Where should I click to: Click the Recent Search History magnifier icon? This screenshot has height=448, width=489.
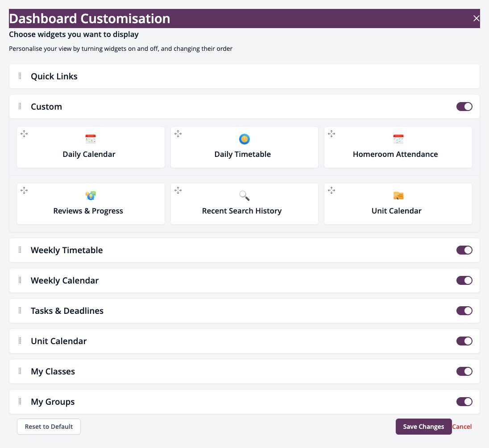click(244, 196)
